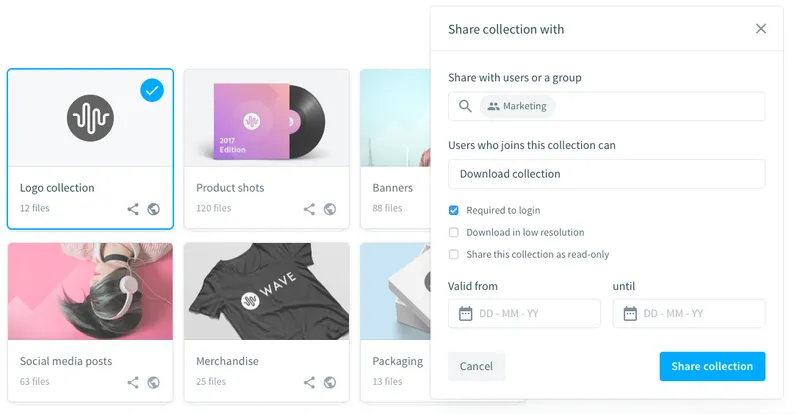The width and height of the screenshot is (800, 414).
Task: Click the until date field
Action: [689, 313]
